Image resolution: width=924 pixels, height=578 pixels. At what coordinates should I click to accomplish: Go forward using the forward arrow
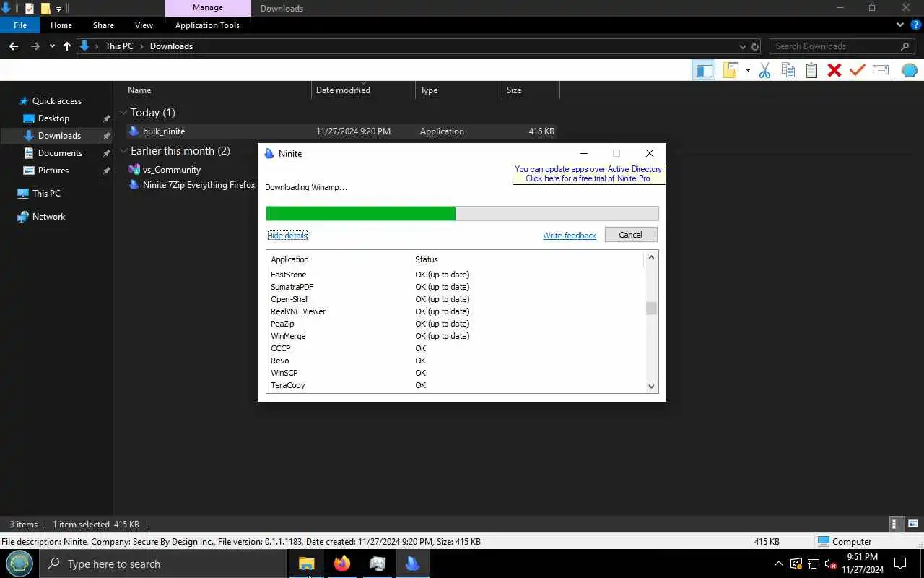pyautogui.click(x=35, y=46)
